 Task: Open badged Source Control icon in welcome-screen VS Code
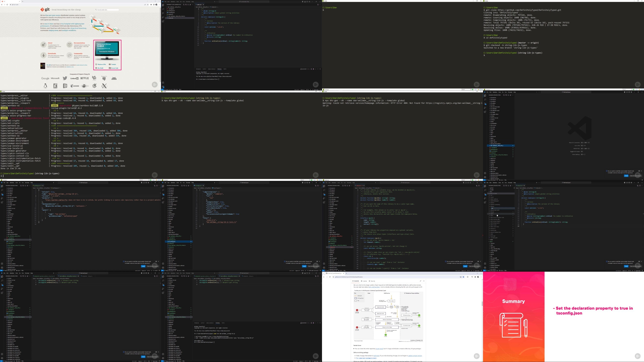pyautogui.click(x=485, y=104)
